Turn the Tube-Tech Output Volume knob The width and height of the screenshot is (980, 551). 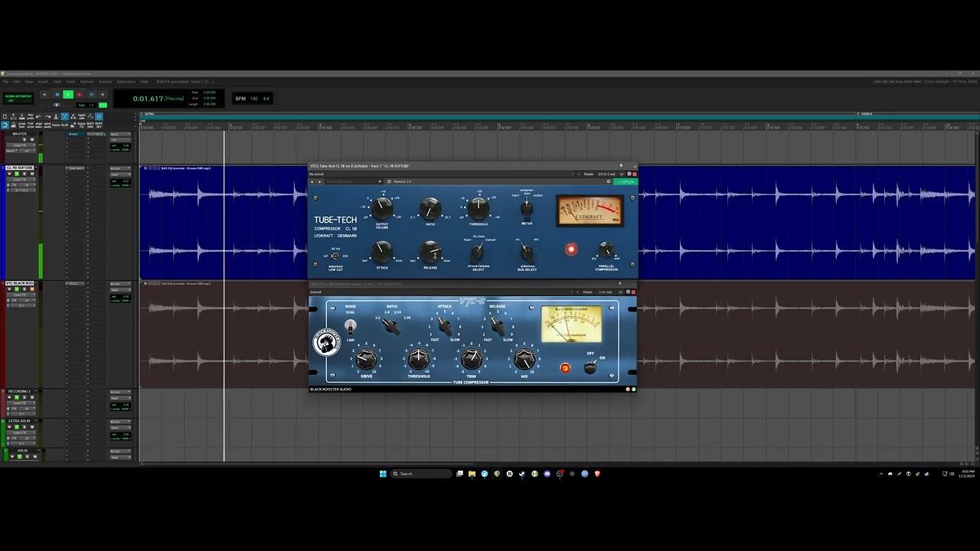coord(381,207)
